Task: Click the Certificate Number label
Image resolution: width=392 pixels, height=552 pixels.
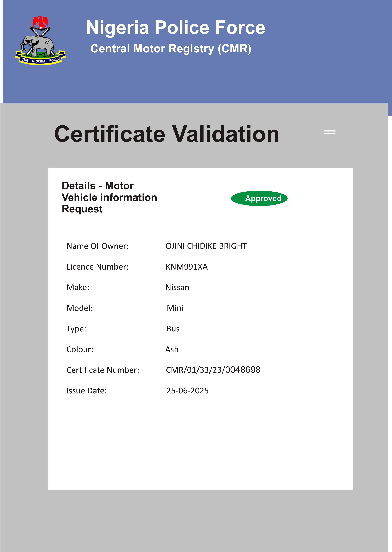Action: (x=103, y=370)
